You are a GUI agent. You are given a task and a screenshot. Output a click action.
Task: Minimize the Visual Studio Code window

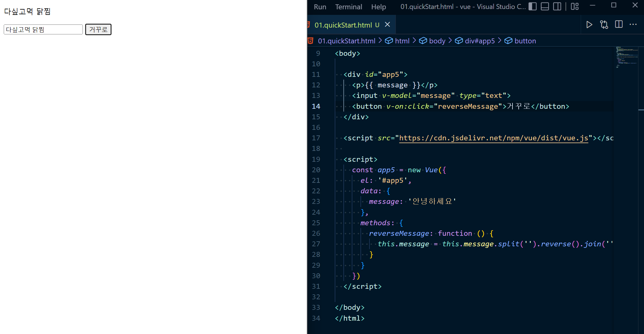click(x=593, y=5)
